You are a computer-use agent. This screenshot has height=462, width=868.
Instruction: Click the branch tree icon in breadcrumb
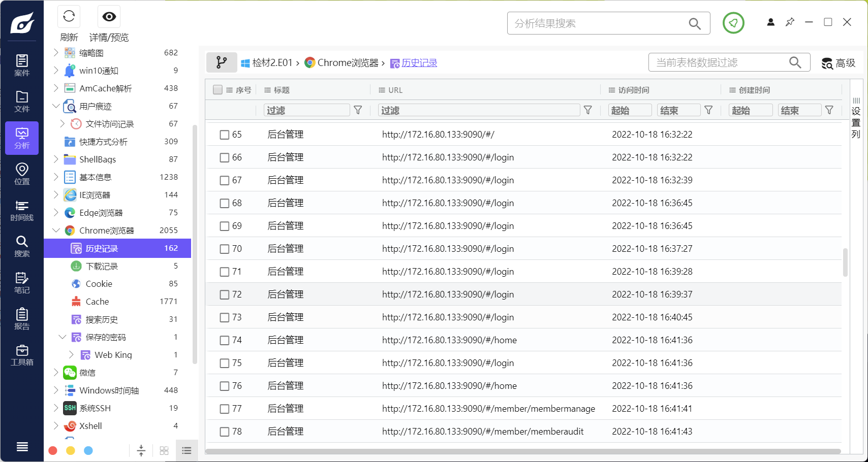coord(222,62)
